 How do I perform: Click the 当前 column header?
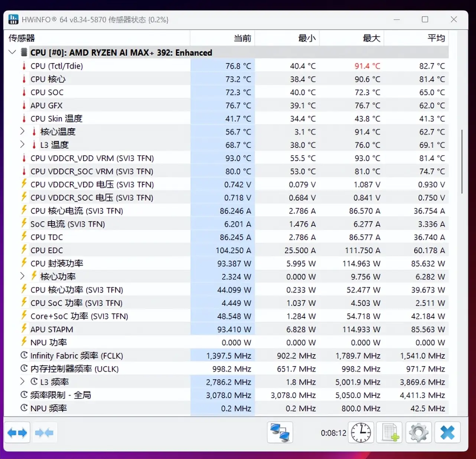(242, 38)
